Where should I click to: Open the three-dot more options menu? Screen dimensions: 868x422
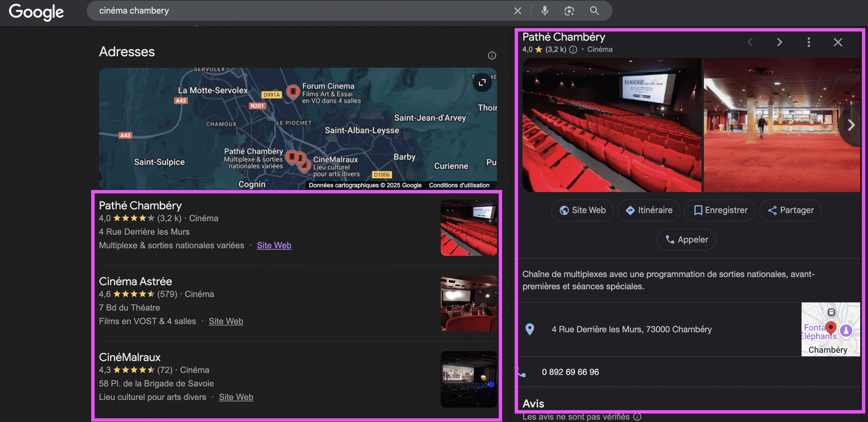point(809,42)
